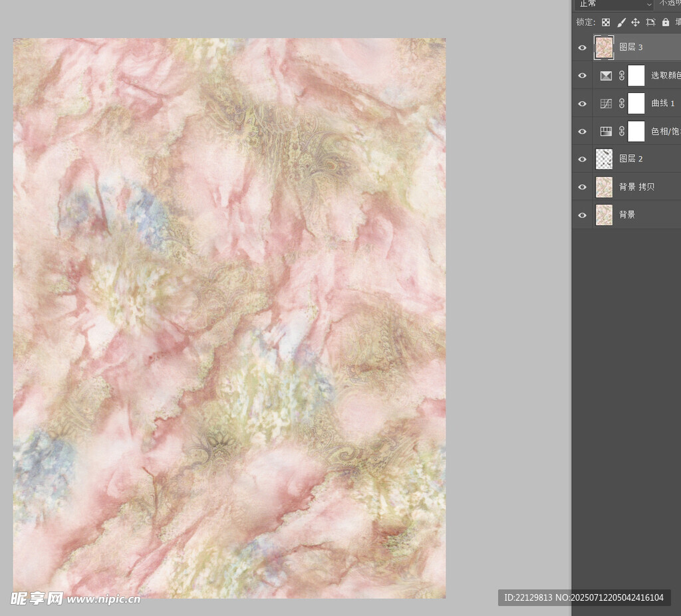This screenshot has width=681, height=616.
Task: Select the 图层 2 layer by name
Action: pos(630,159)
